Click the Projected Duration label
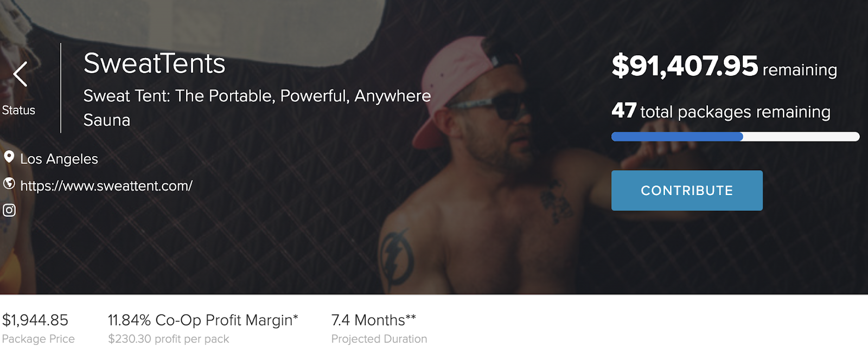The width and height of the screenshot is (868, 360). tap(379, 339)
